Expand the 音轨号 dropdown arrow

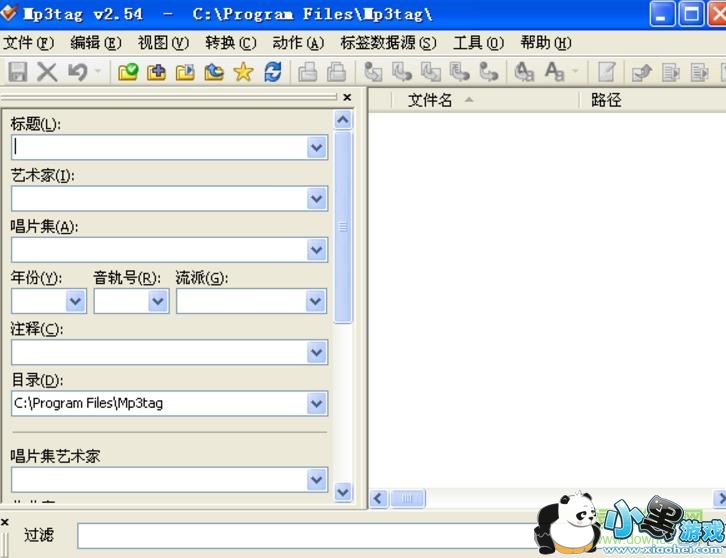pyautogui.click(x=158, y=301)
